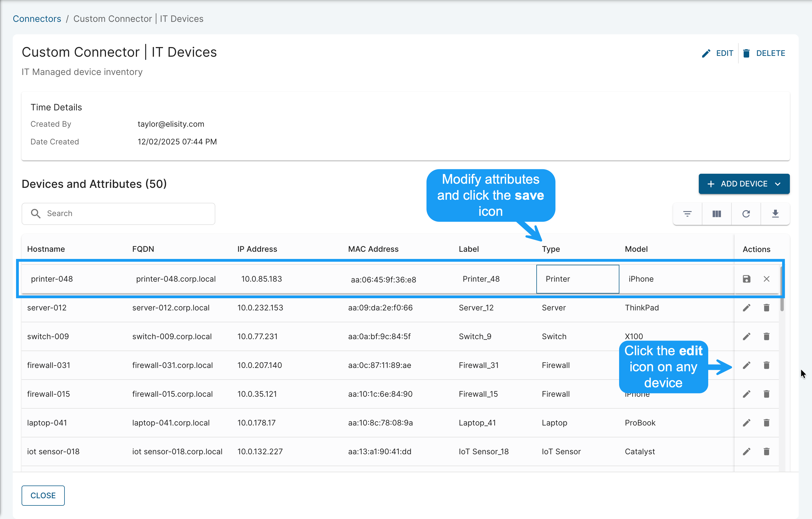The width and height of the screenshot is (812, 519).
Task: Select IP address 10.0.178.17
Action: pyautogui.click(x=256, y=423)
